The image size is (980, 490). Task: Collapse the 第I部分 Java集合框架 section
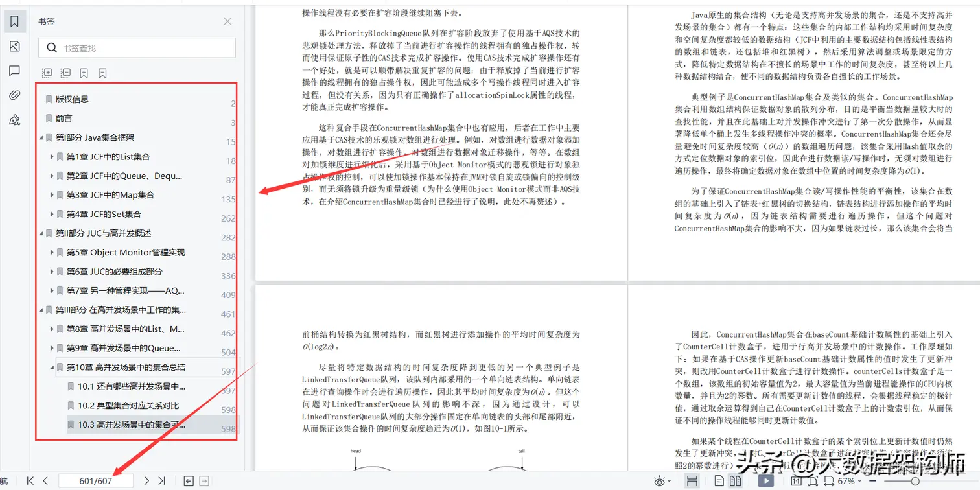pos(41,137)
